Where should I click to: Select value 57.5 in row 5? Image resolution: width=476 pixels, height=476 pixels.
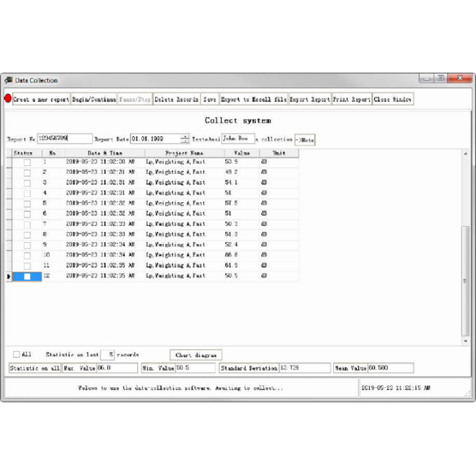coord(242,203)
